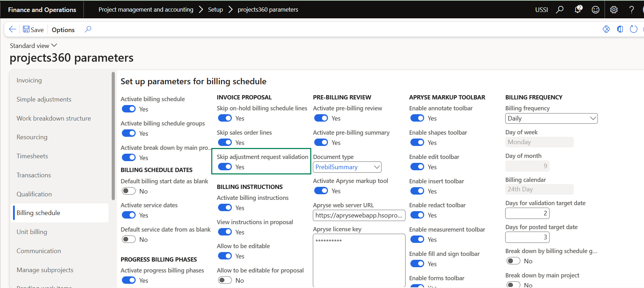Image resolution: width=644 pixels, height=288 pixels.
Task: Select the Timesheets tab in sidebar
Action: pos(32,156)
